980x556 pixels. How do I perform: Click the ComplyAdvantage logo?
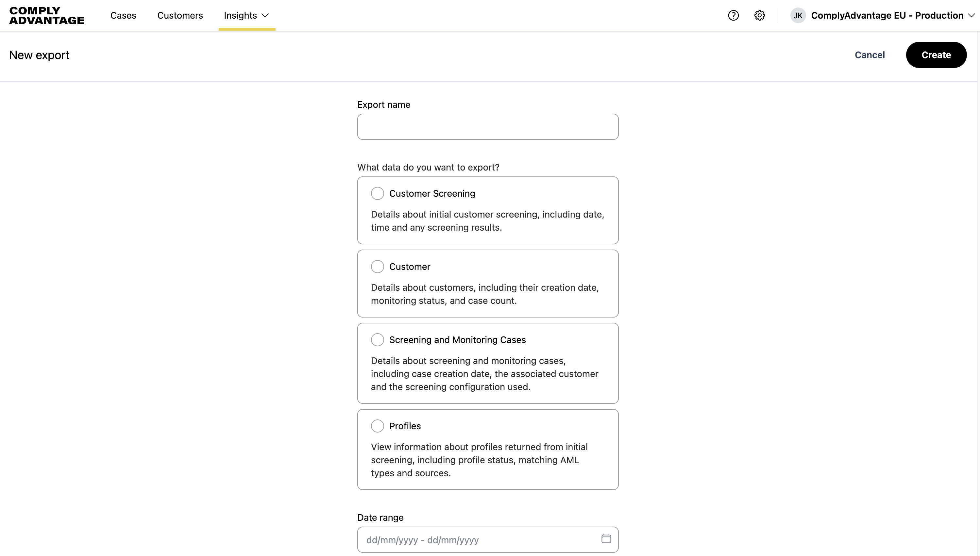tap(47, 16)
